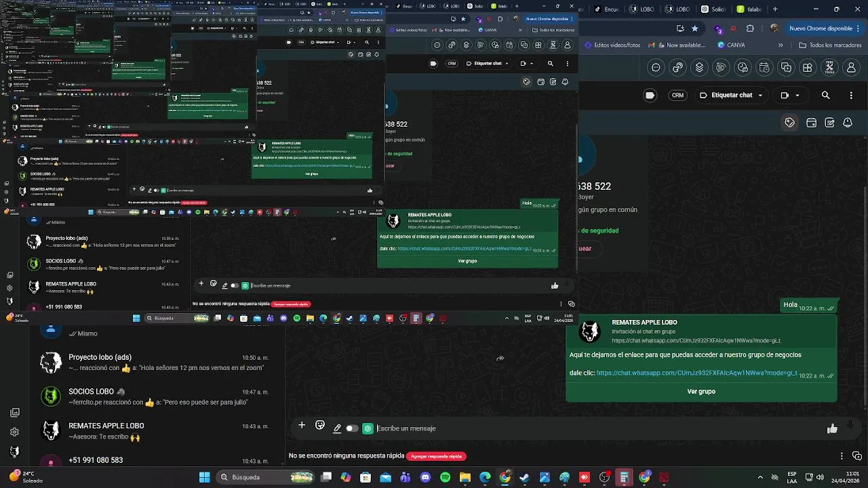Viewport: 868px width, 488px height.
Task: Open Spotify from the outermost taskbar
Action: (x=445, y=477)
